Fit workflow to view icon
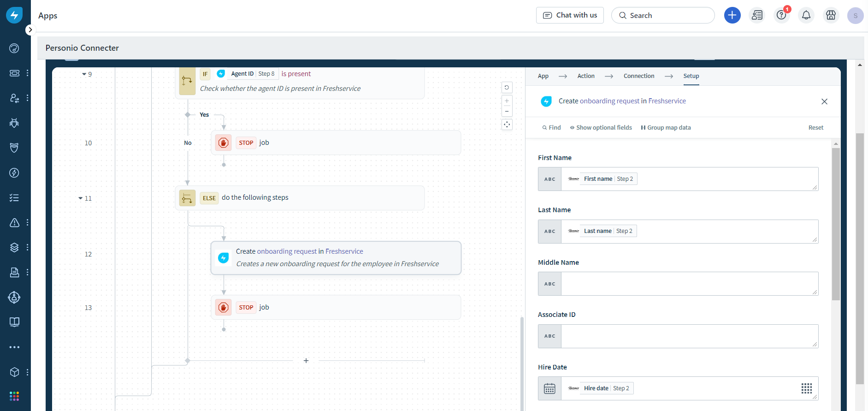 [507, 125]
